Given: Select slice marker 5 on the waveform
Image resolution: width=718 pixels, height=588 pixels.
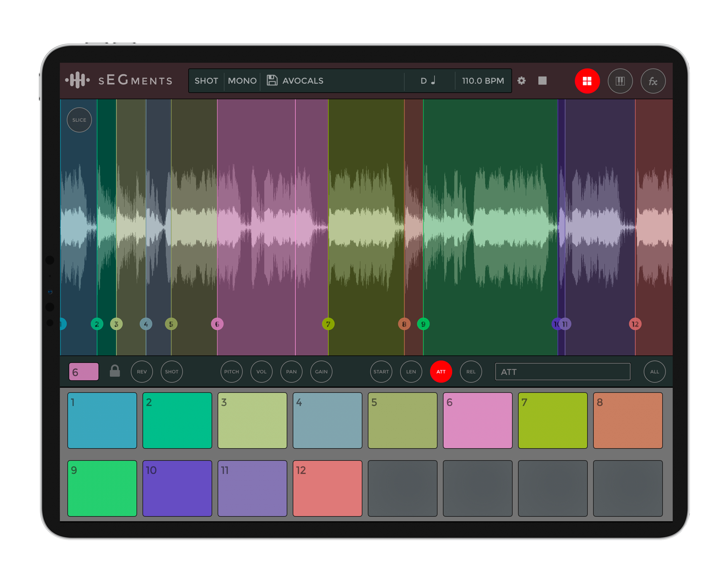Looking at the screenshot, I should tap(171, 324).
